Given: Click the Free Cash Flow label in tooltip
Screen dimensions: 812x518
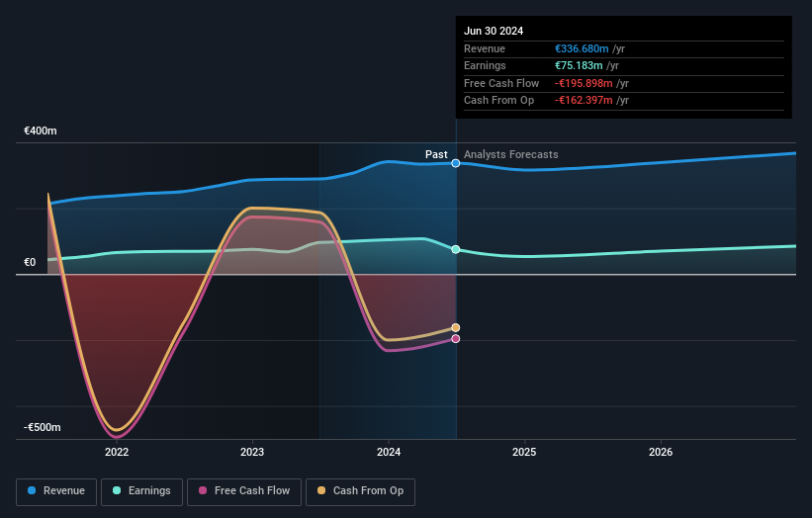Looking at the screenshot, I should click(x=501, y=83).
